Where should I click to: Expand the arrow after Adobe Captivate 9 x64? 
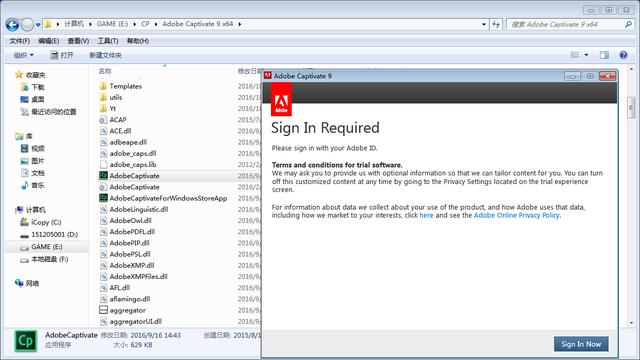[x=240, y=24]
